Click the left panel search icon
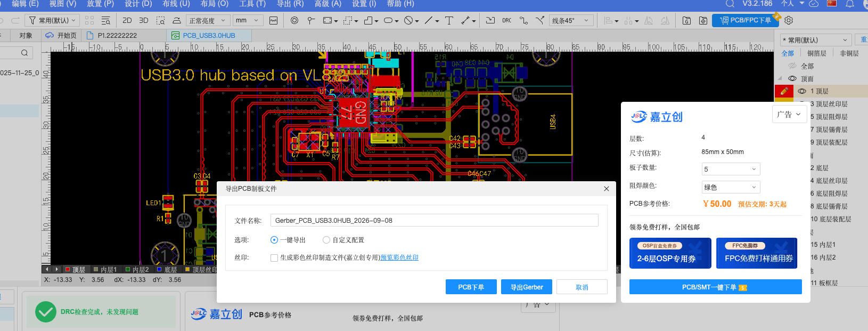This screenshot has width=868, height=331. pos(24,53)
